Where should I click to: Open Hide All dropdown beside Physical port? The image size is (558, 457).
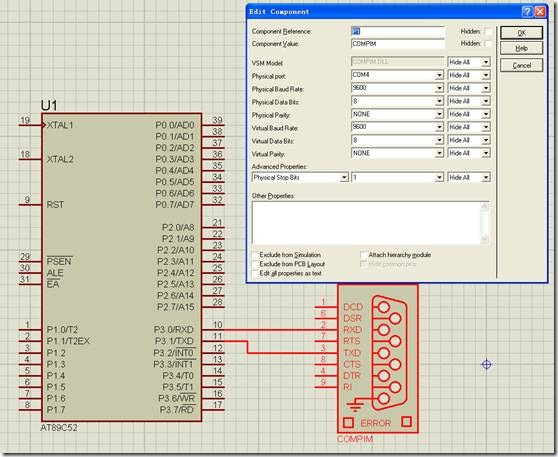(469, 75)
